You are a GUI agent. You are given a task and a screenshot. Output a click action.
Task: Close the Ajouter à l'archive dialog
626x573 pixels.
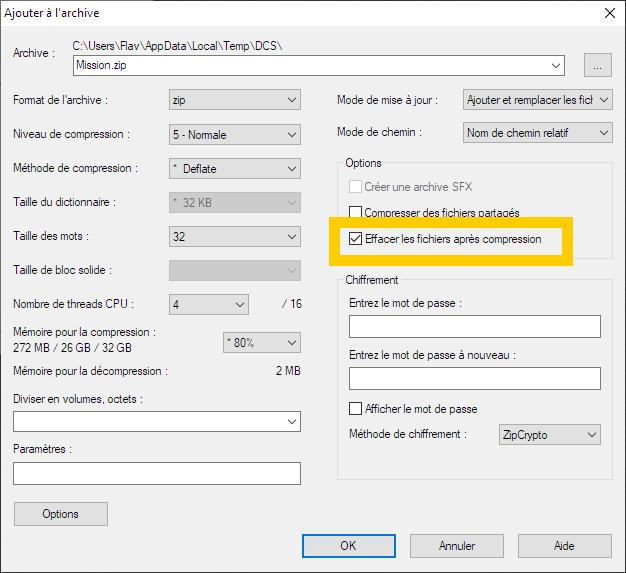click(x=610, y=13)
